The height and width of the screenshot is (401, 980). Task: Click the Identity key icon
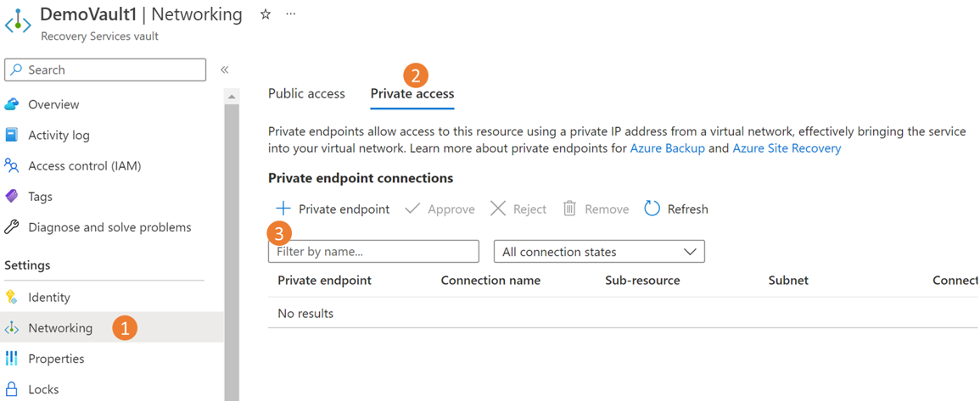point(12,297)
